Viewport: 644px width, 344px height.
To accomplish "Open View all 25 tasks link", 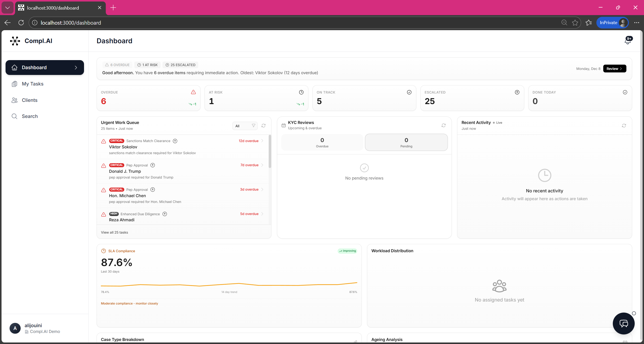I will click(114, 232).
